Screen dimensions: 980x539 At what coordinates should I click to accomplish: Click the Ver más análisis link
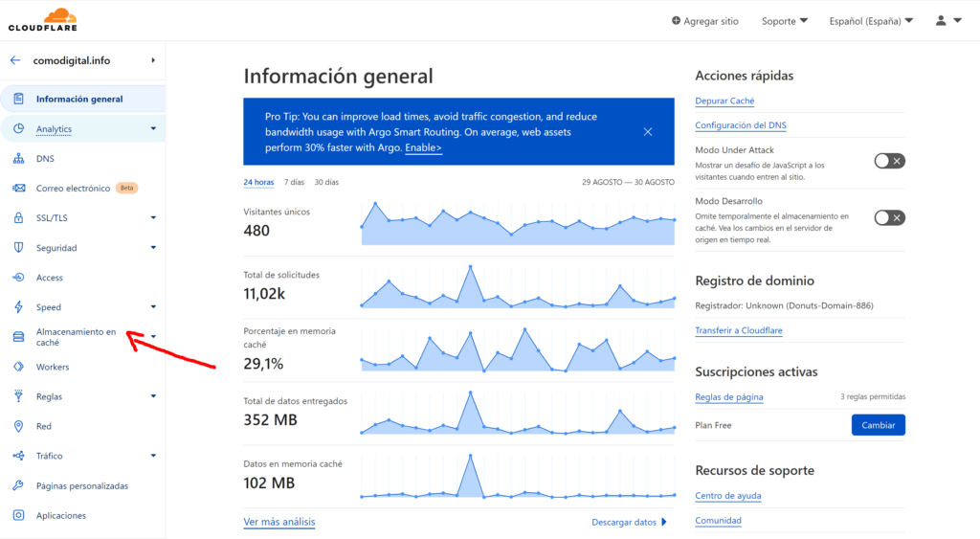coord(278,522)
